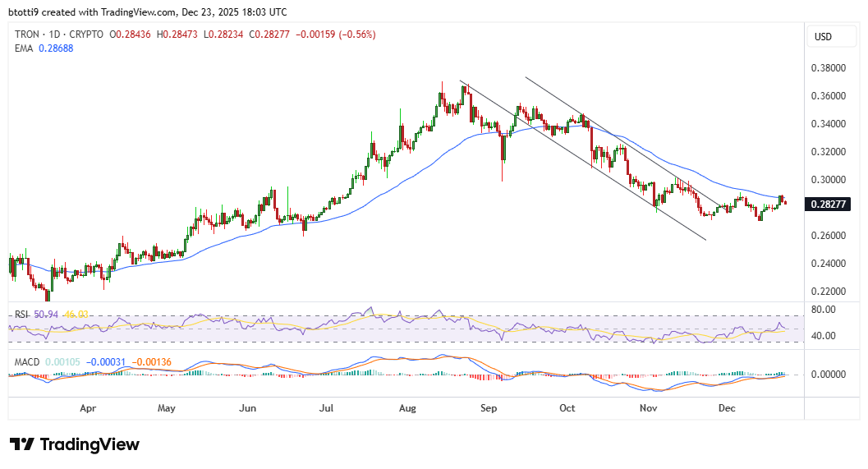This screenshot has width=868, height=469.
Task: Open the USD currency selector
Action: [x=823, y=37]
